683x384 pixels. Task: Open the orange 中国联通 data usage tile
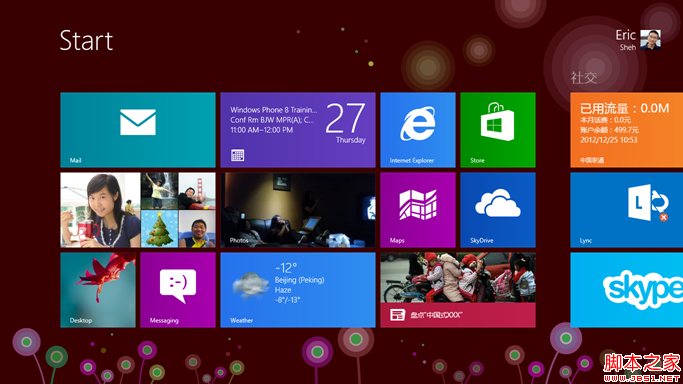click(x=627, y=130)
